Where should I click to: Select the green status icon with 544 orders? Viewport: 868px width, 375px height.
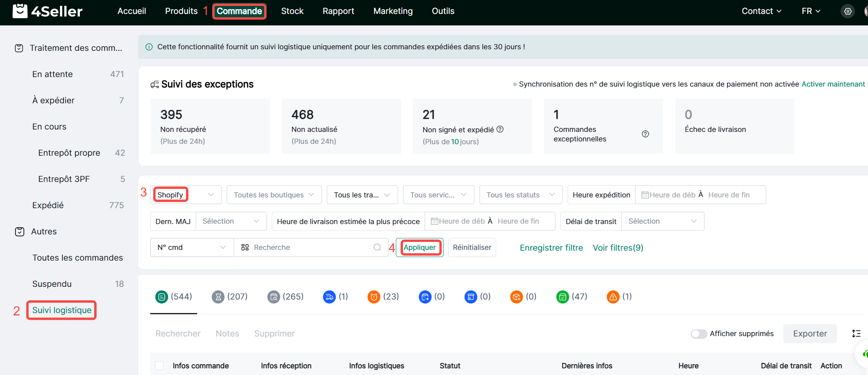(x=161, y=297)
